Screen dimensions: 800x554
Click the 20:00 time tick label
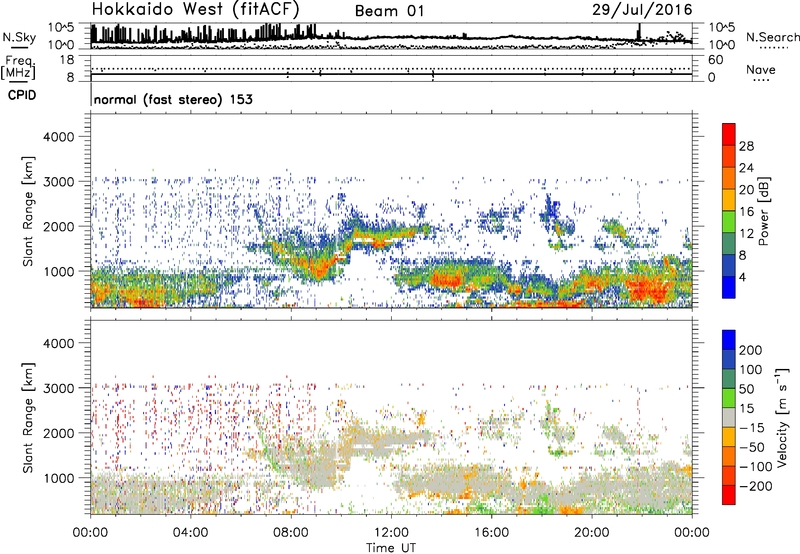click(591, 533)
